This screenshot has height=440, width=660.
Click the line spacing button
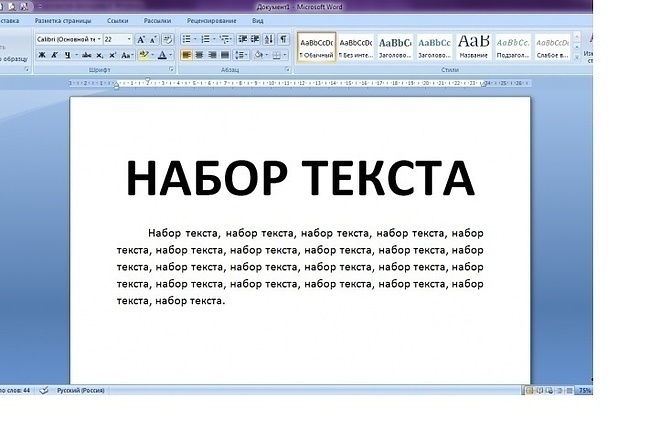point(240,55)
